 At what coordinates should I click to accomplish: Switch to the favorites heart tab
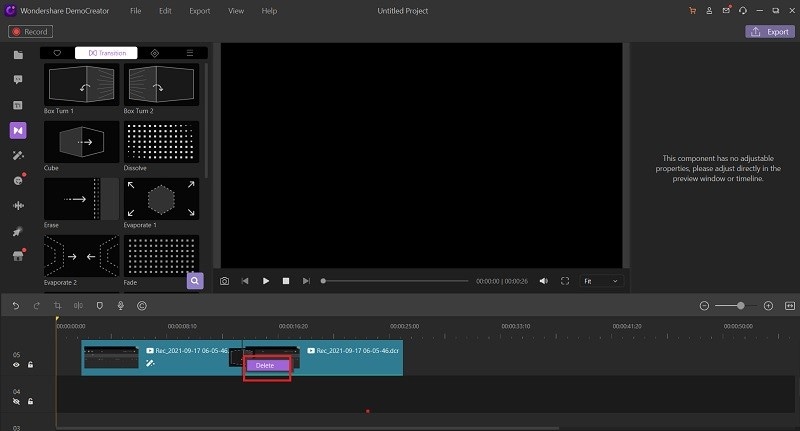tap(57, 53)
